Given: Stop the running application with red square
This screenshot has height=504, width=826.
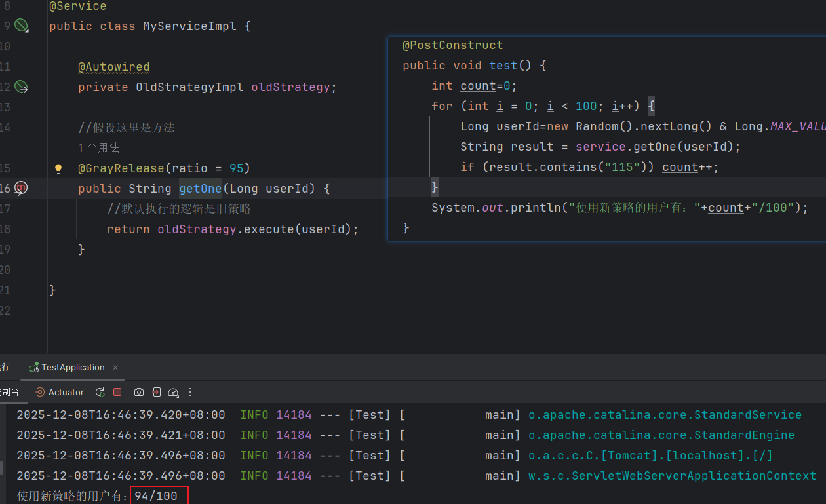Looking at the screenshot, I should click(x=117, y=392).
